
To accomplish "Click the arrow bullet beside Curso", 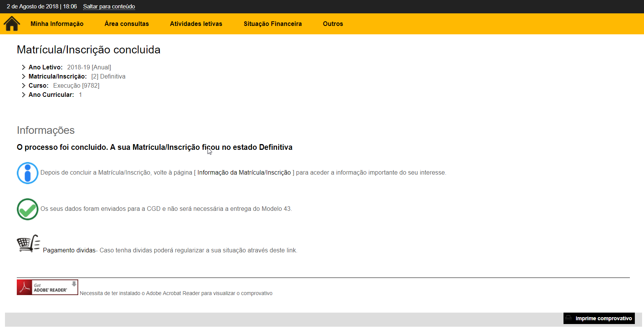I will (24, 85).
